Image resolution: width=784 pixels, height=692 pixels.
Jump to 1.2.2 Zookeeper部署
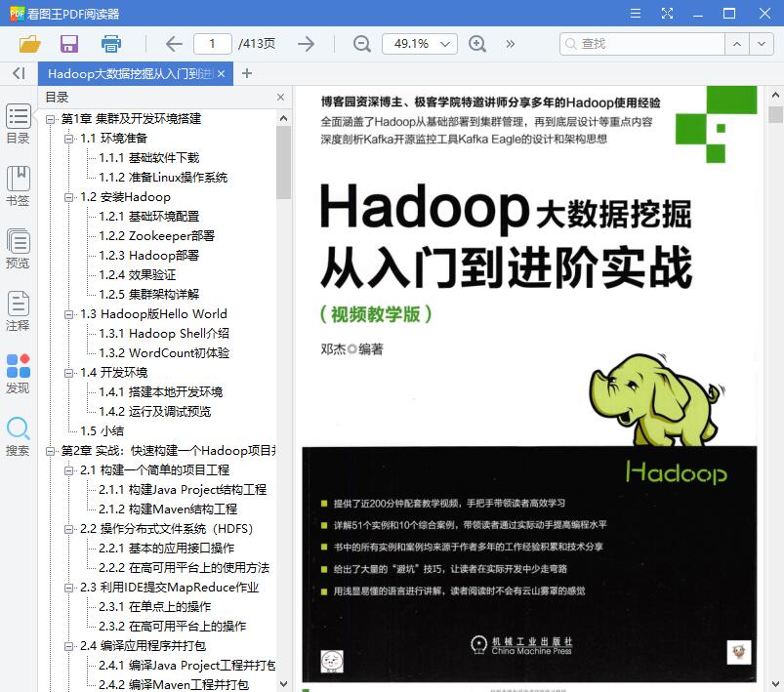coord(156,236)
